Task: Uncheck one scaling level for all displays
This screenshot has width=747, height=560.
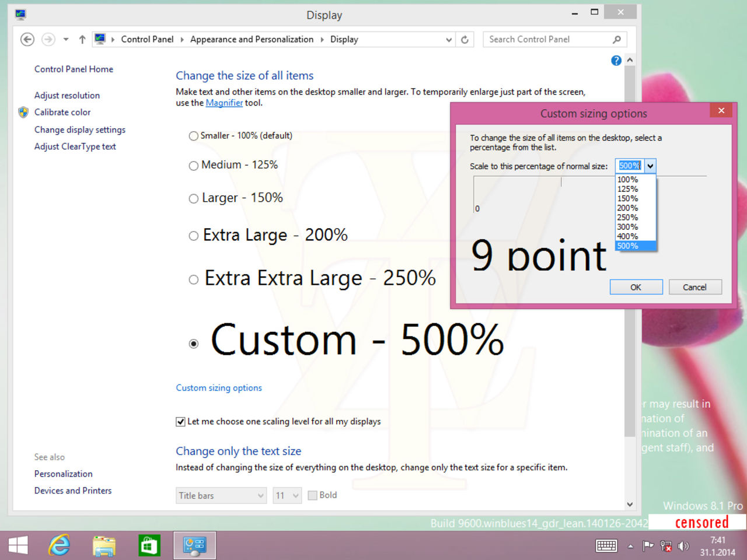Action: [x=180, y=421]
